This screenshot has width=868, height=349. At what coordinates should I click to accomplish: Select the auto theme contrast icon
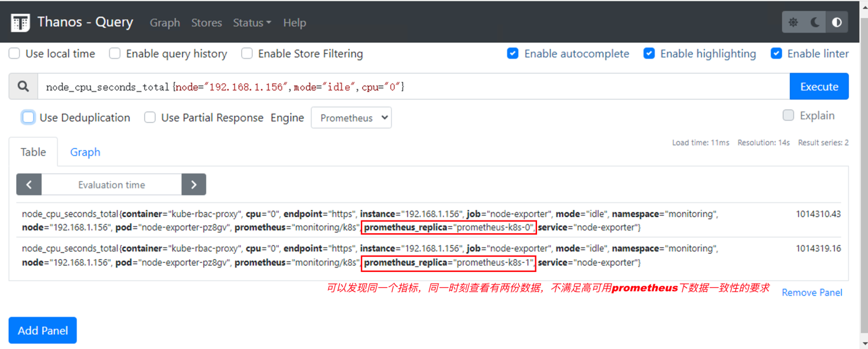click(x=837, y=23)
